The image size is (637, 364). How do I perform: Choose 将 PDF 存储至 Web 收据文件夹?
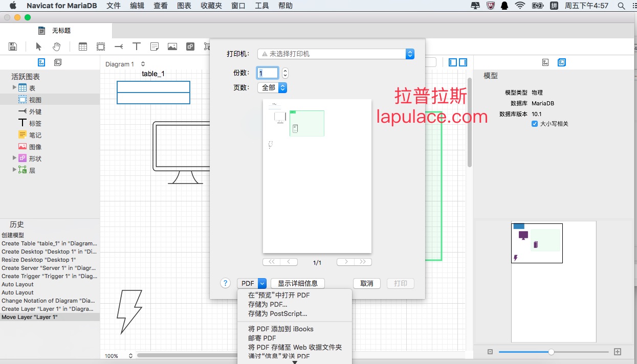[295, 347]
